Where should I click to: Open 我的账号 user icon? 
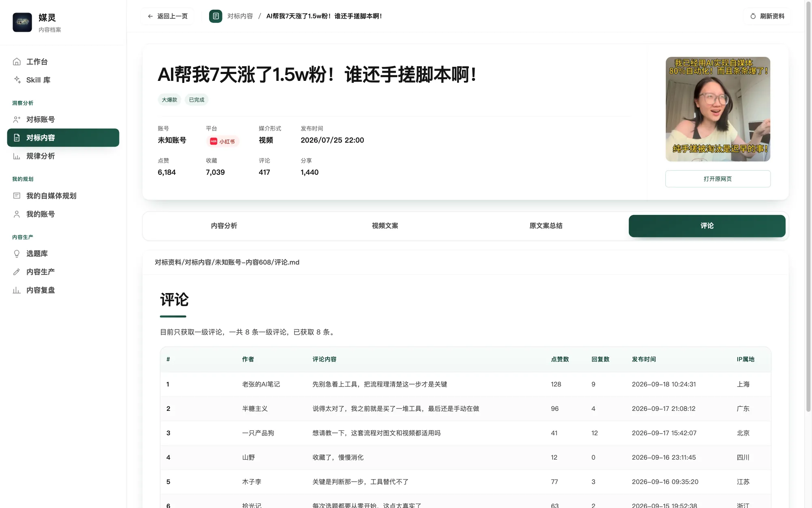[17, 214]
